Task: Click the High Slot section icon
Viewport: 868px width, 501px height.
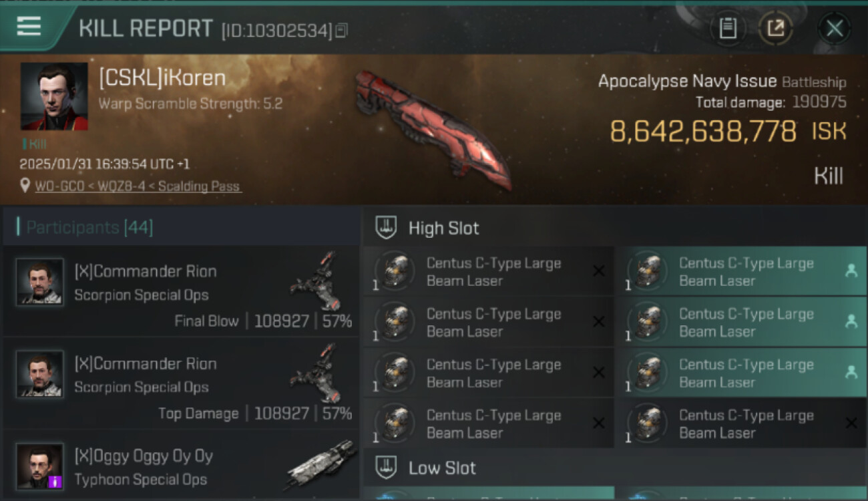Action: point(386,228)
